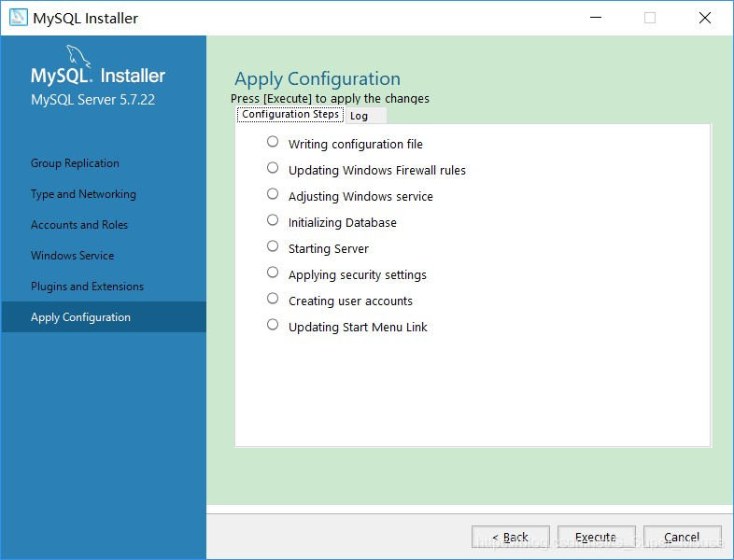Click the Creating user accounts text
The height and width of the screenshot is (560, 734).
350,301
